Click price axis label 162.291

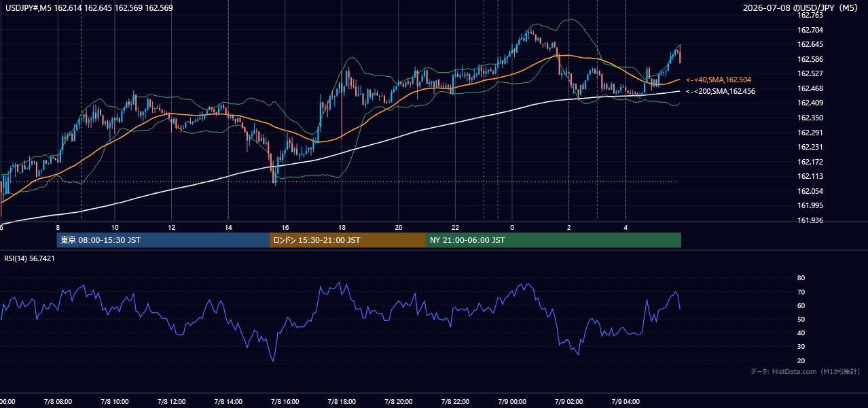[810, 133]
